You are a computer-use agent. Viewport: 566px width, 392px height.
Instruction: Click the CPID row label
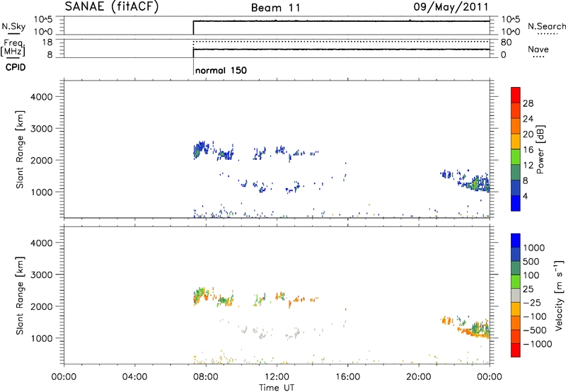point(16,67)
